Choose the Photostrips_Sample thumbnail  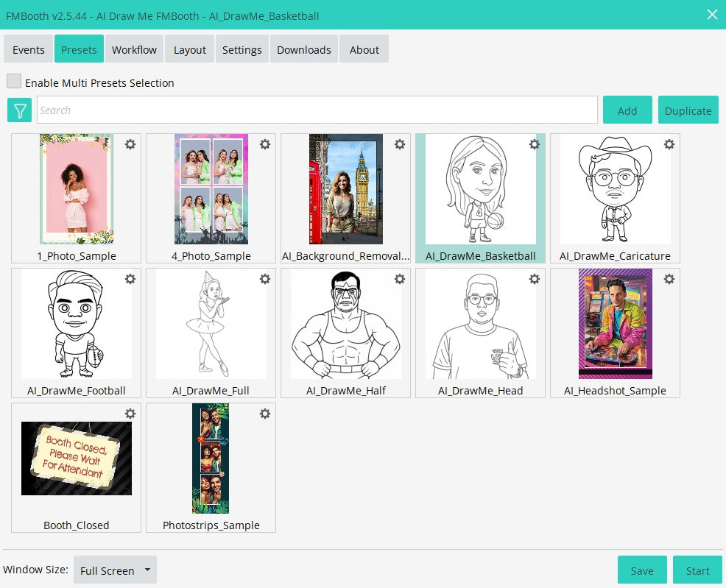coord(211,458)
